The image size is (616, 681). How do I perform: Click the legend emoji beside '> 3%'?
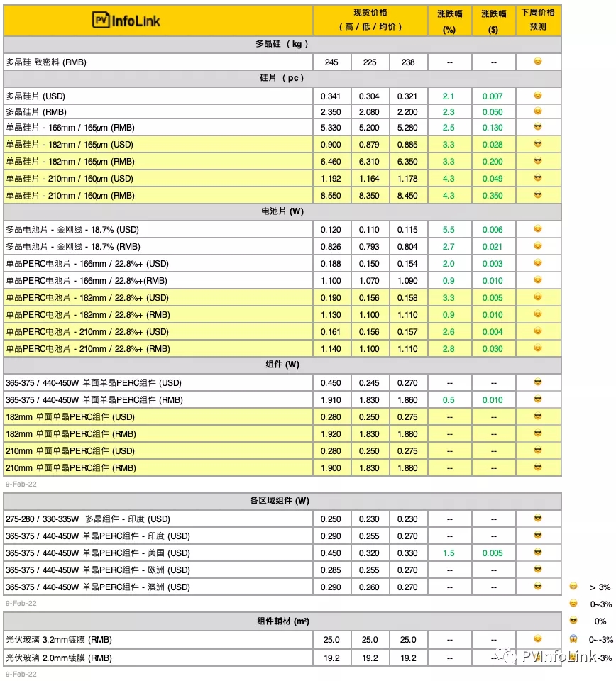(573, 587)
